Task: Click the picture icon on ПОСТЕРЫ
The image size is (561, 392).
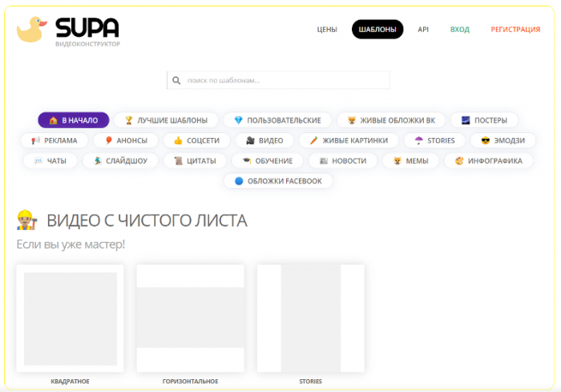Action: (466, 120)
